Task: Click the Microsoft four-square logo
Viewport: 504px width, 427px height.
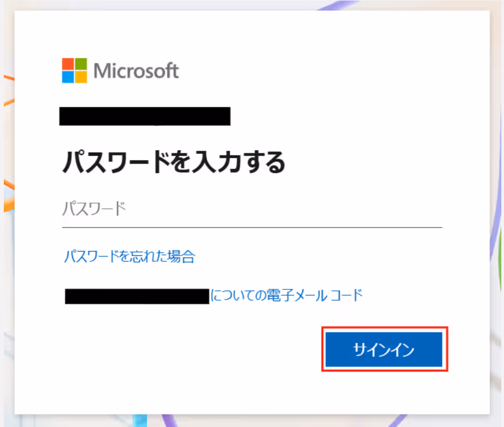Action: click(x=74, y=70)
